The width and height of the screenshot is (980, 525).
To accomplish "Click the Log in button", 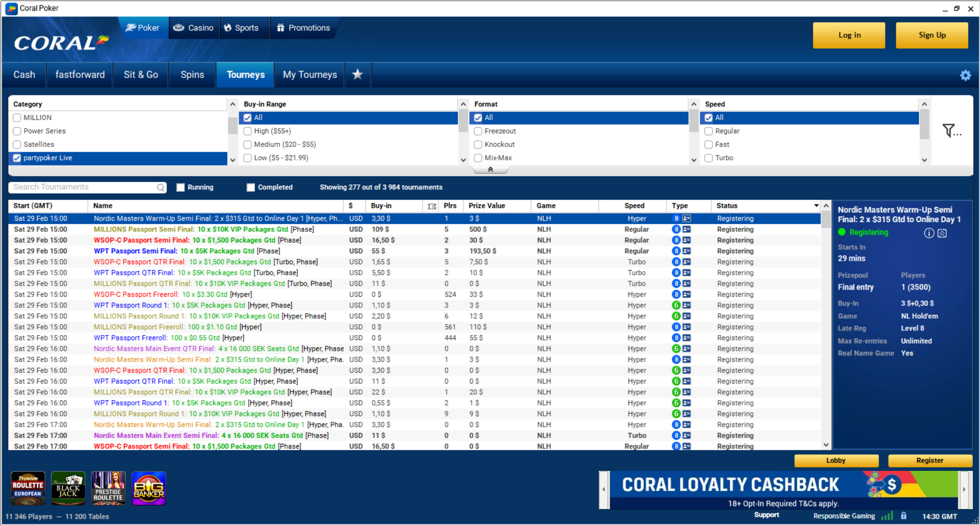I will click(849, 35).
